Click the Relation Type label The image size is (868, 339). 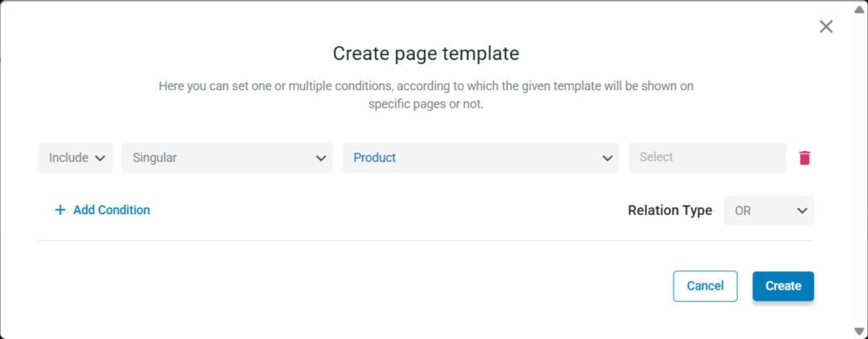tap(670, 211)
